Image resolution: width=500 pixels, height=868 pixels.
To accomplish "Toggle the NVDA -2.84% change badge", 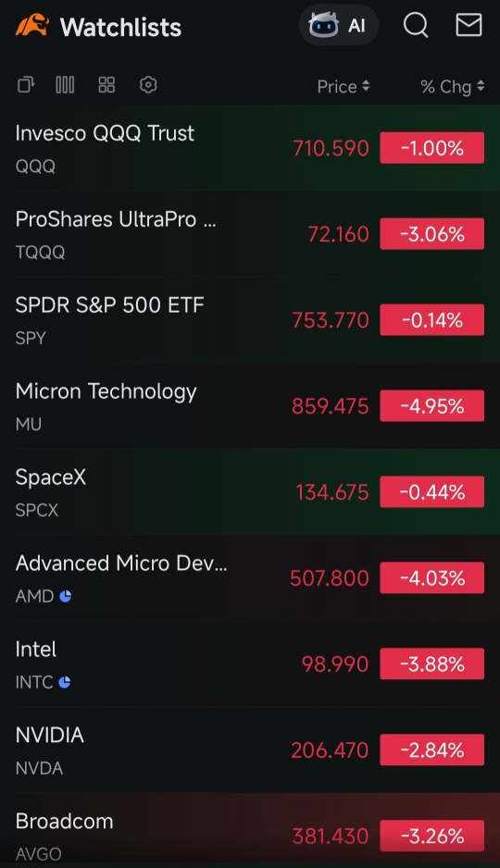I will point(431,750).
